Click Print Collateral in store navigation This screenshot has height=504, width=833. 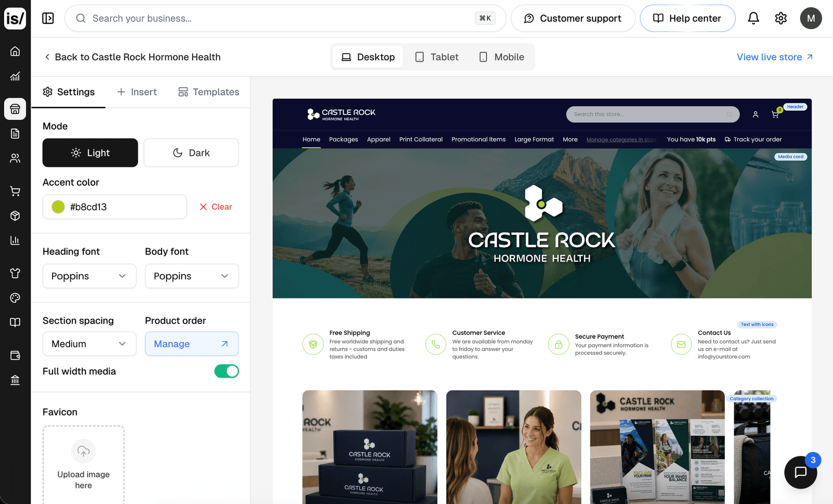coord(421,139)
